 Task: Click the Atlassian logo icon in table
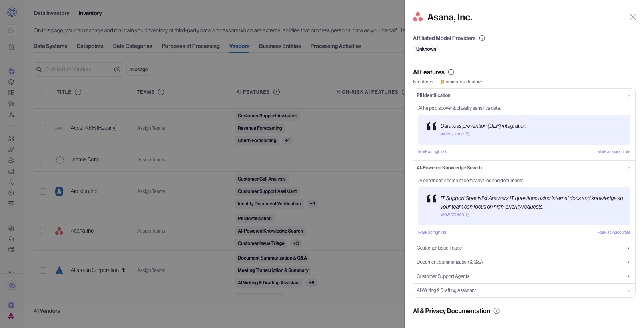point(59,270)
